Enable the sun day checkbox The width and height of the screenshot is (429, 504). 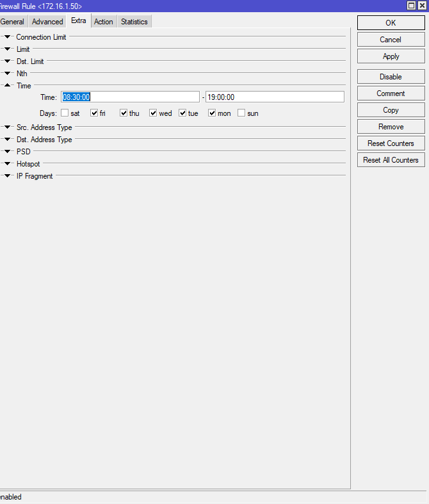(x=241, y=113)
